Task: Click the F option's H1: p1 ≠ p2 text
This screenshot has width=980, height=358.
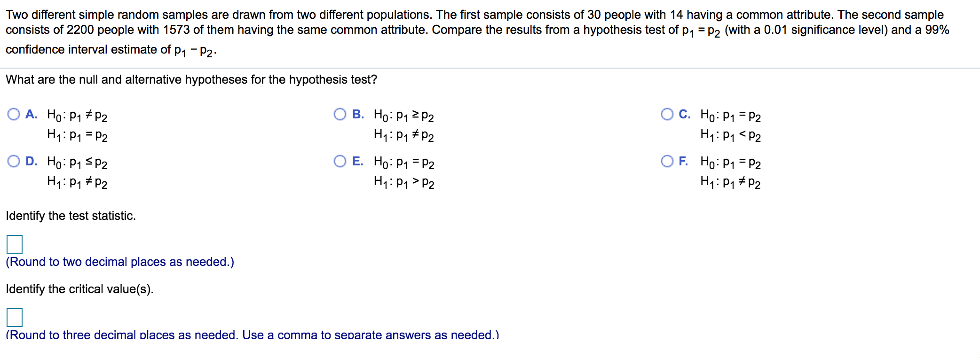Action: click(x=730, y=182)
